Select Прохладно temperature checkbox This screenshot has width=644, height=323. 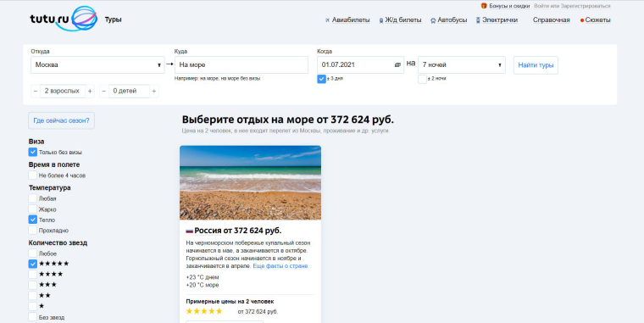[33, 230]
